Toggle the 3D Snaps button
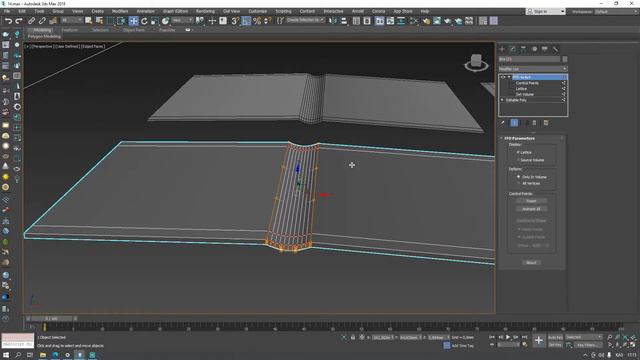 (x=235, y=21)
